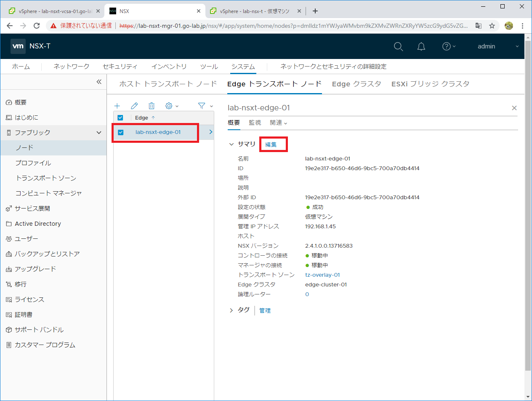
Task: Sort by the Edge column header
Action: pos(145,118)
